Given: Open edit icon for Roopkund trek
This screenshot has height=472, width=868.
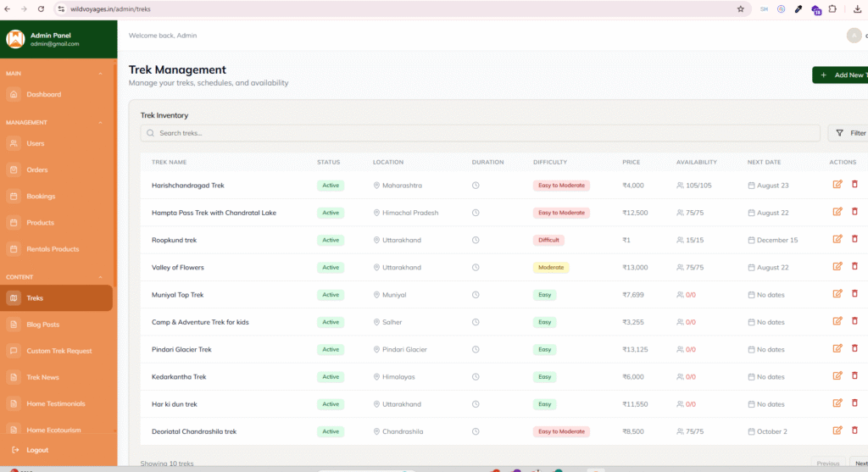Looking at the screenshot, I should coord(837,239).
